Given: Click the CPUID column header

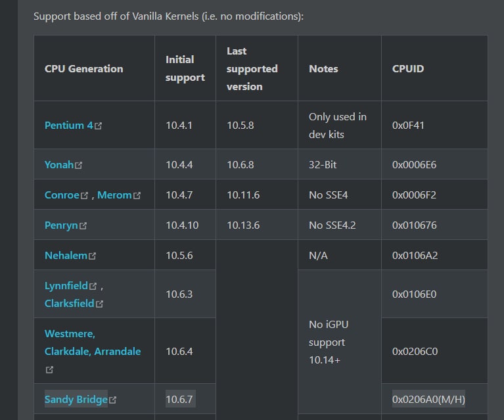Looking at the screenshot, I should pos(409,68).
